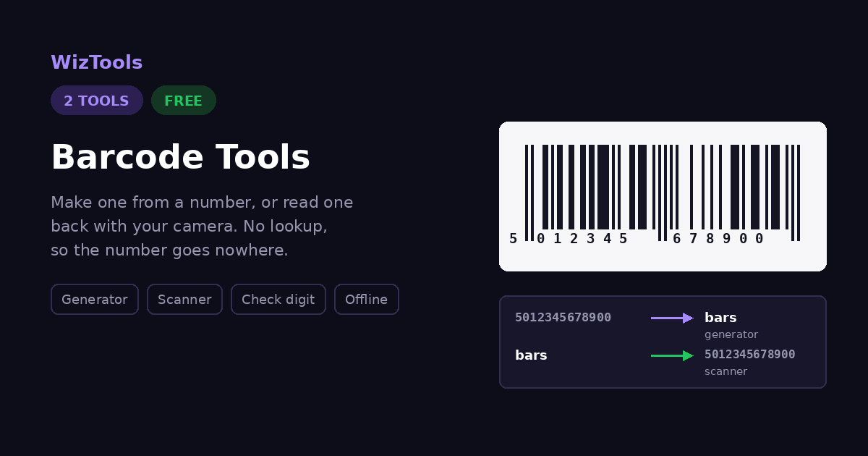
Task: Click the 'so the number goes nowhere.' line
Action: point(169,250)
